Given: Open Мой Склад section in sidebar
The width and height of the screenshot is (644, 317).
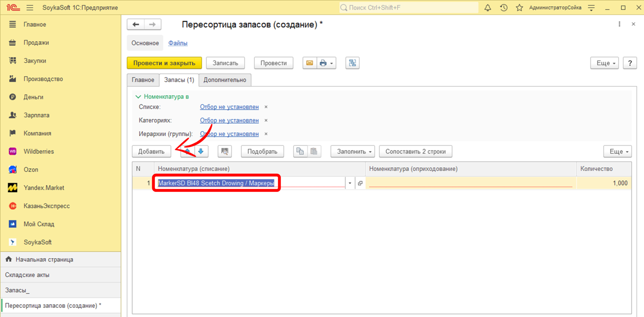Looking at the screenshot, I should [39, 224].
